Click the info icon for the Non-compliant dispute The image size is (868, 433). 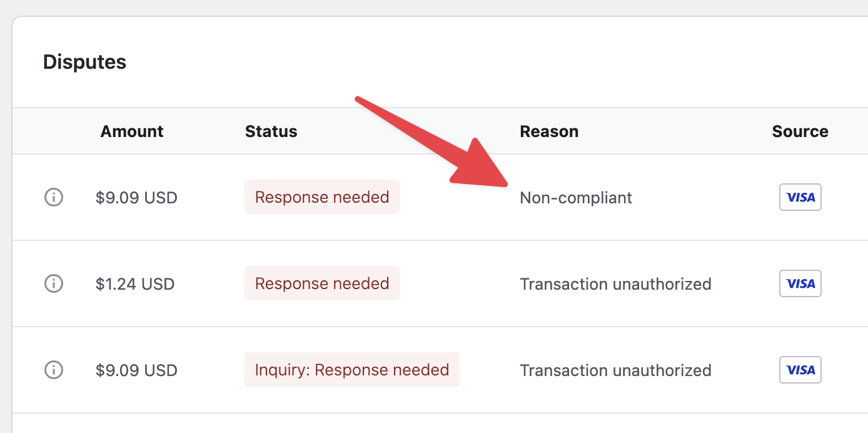point(54,198)
